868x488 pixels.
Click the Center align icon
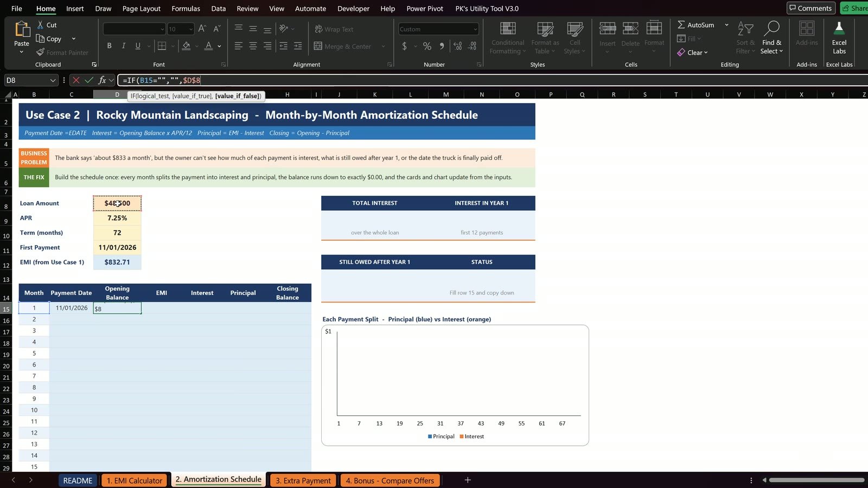click(253, 46)
